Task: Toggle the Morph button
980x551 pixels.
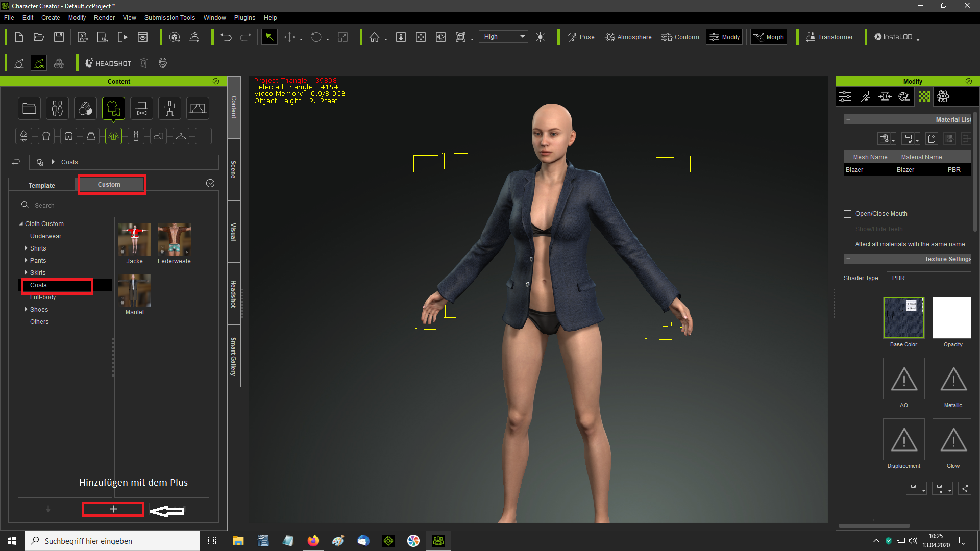Action: (769, 37)
